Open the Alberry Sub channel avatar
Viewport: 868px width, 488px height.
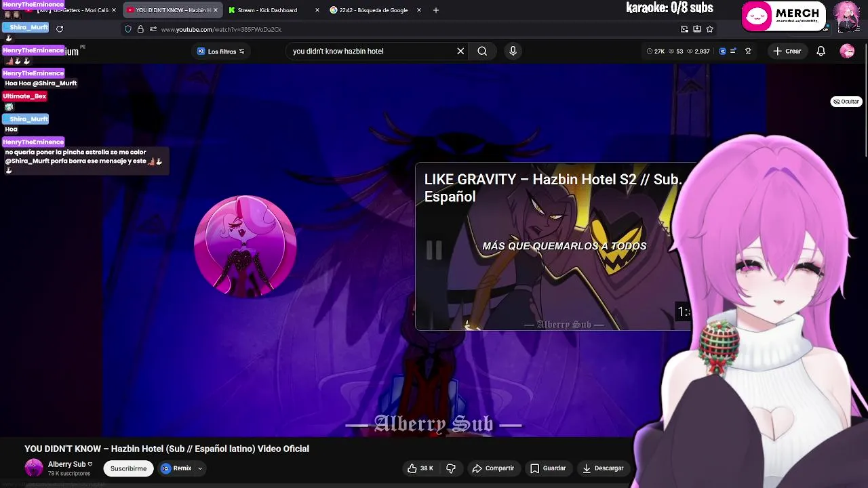pos(33,468)
